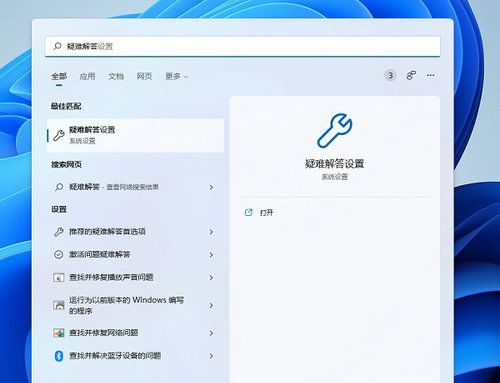500x383 pixels.
Task: Open the 更多 dropdown menu
Action: pos(176,76)
